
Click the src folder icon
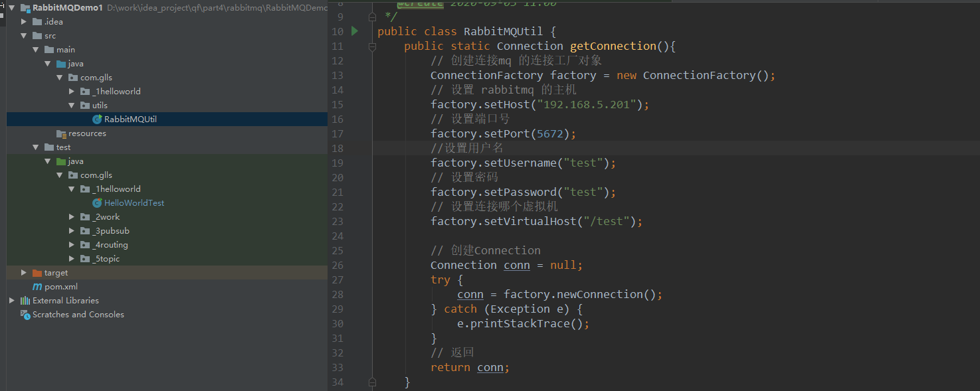click(37, 36)
